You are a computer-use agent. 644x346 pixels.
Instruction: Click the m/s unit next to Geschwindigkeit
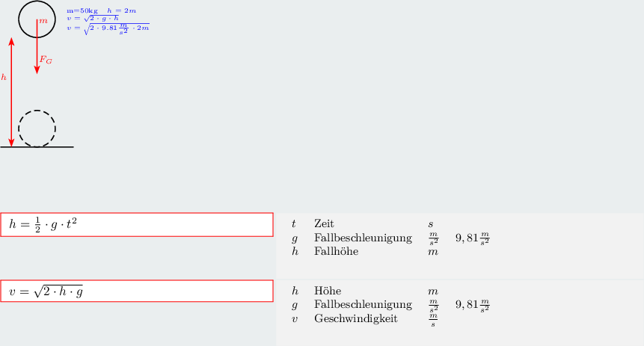coord(433,320)
